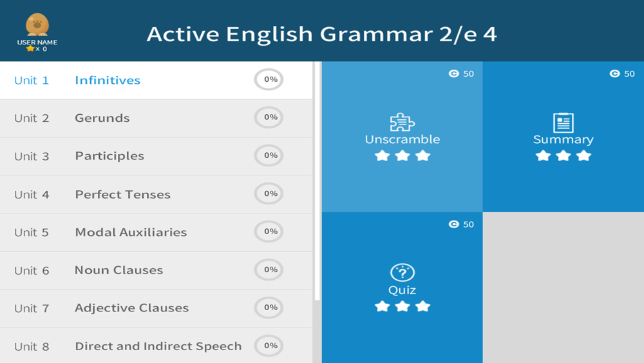The height and width of the screenshot is (363, 644).
Task: Click the yellow star next to user score
Action: click(x=30, y=48)
